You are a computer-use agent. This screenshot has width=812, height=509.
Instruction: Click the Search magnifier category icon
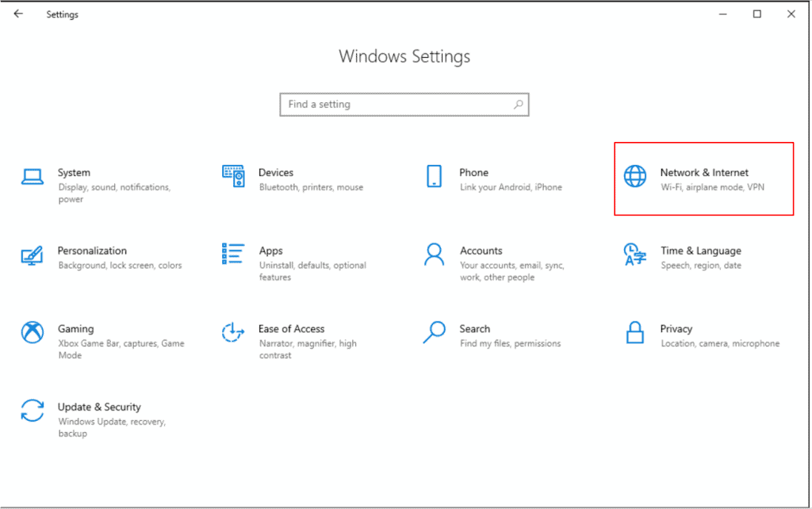(x=434, y=332)
